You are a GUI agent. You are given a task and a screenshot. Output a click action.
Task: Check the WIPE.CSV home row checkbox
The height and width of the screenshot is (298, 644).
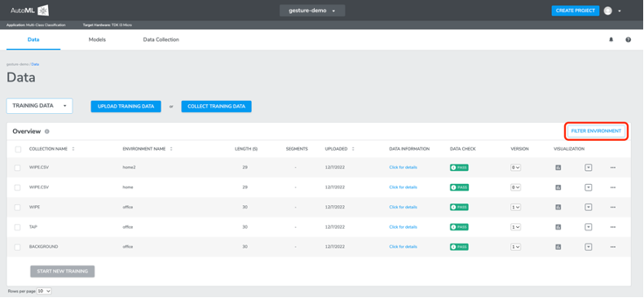[17, 187]
